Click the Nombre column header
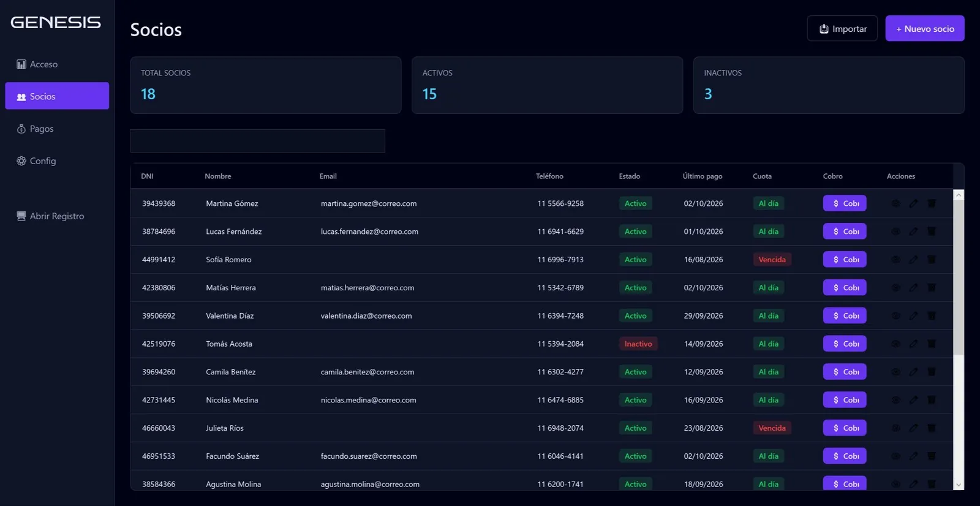This screenshot has height=506, width=980. (x=218, y=176)
